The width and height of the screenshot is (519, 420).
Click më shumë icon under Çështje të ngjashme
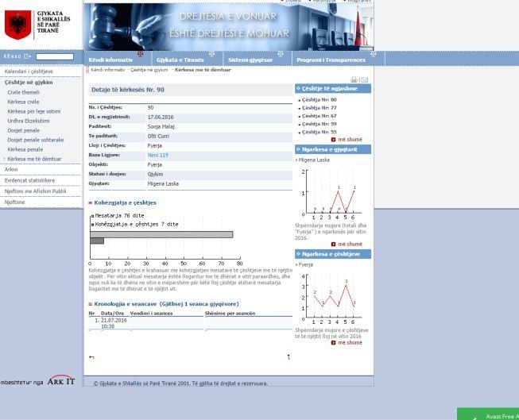(334, 140)
